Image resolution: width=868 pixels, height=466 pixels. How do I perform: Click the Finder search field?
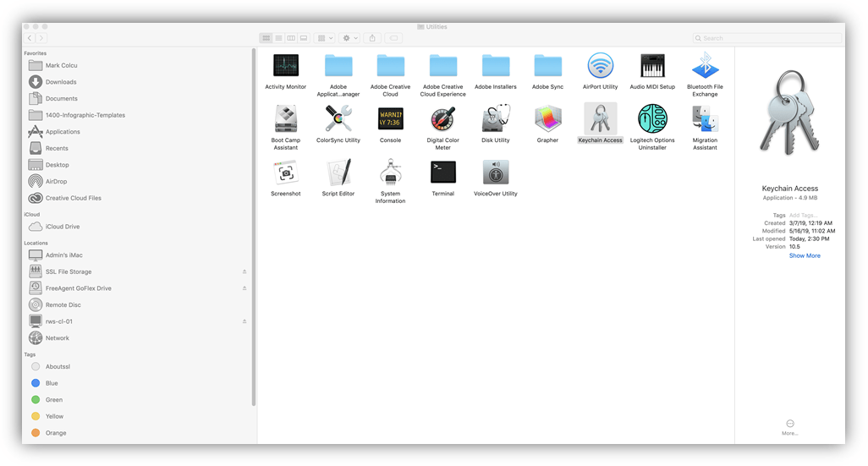pos(767,38)
